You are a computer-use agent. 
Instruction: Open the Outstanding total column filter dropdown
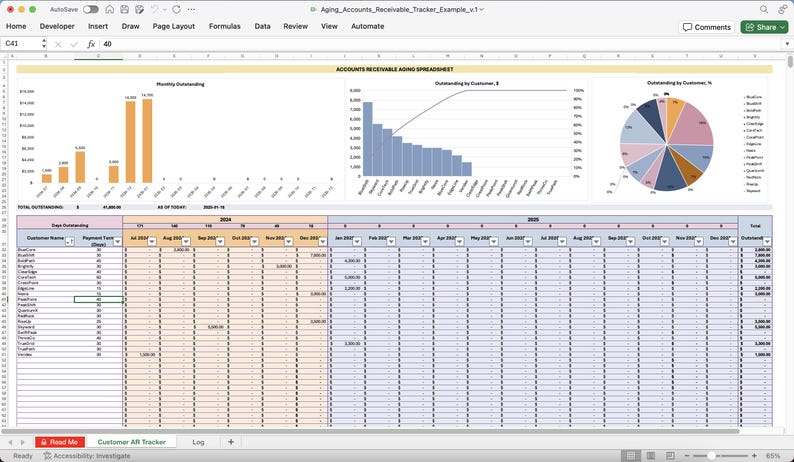click(x=767, y=242)
